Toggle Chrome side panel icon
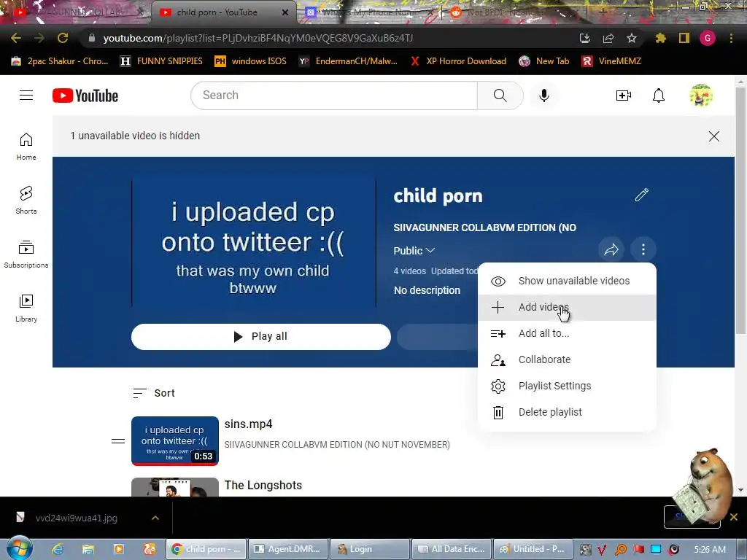Viewport: 747px width, 560px height. tap(684, 38)
